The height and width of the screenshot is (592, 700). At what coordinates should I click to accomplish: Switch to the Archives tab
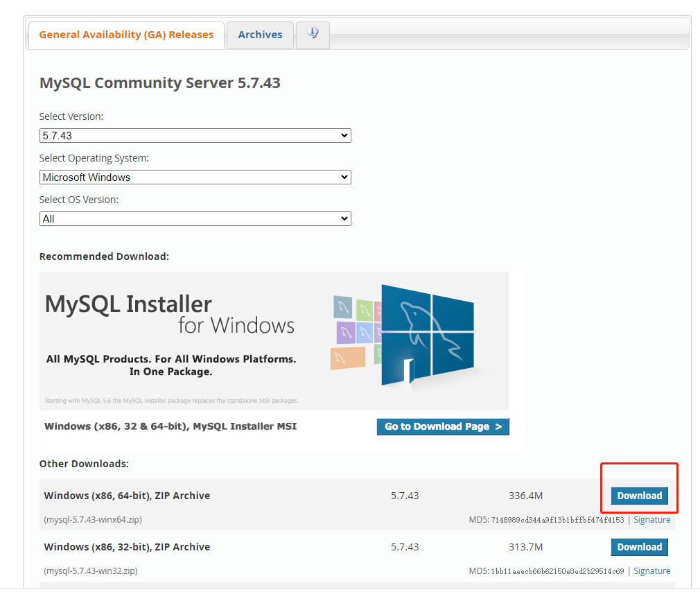coord(260,35)
